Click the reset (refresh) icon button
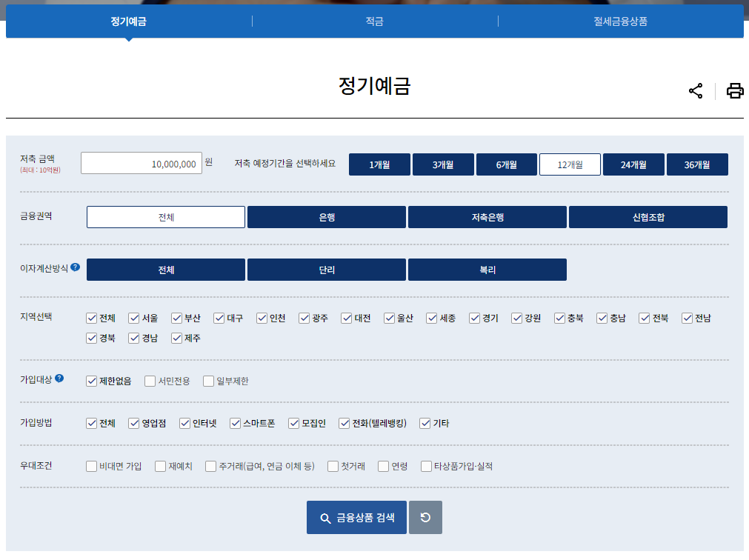 tap(425, 517)
